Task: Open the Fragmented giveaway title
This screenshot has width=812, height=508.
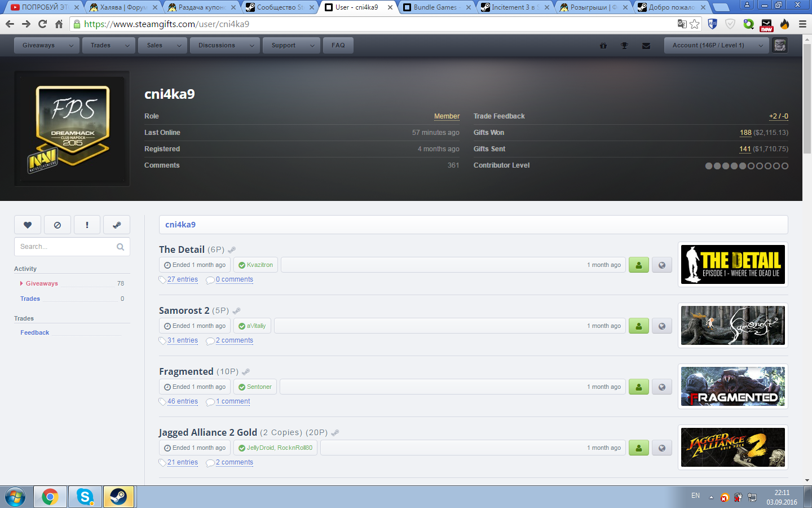Action: pyautogui.click(x=186, y=371)
